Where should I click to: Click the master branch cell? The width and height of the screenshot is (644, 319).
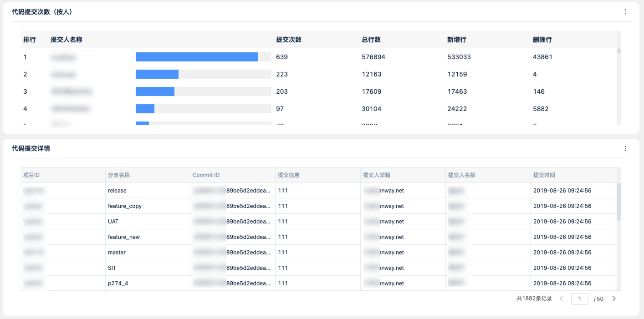[x=148, y=253]
